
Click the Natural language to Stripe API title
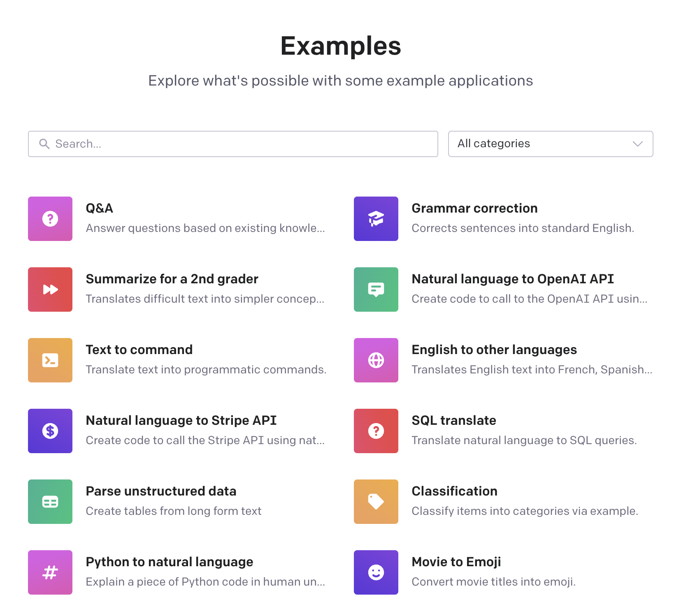pyautogui.click(x=181, y=420)
